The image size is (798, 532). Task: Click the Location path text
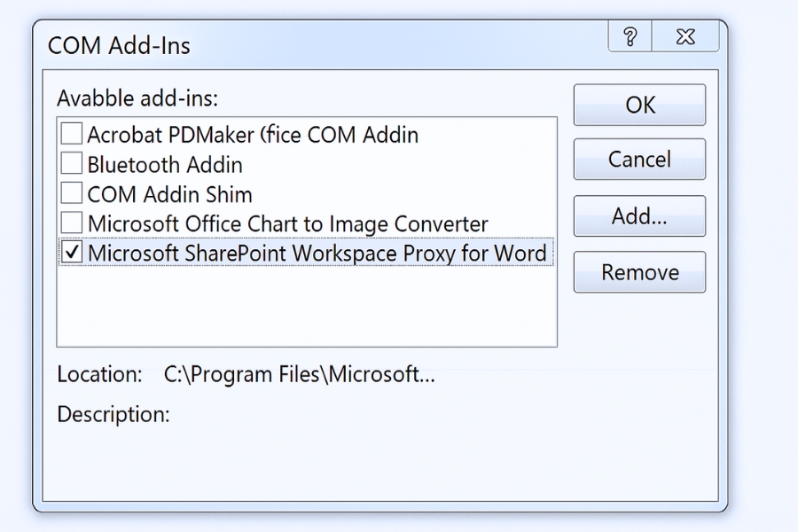tap(300, 374)
